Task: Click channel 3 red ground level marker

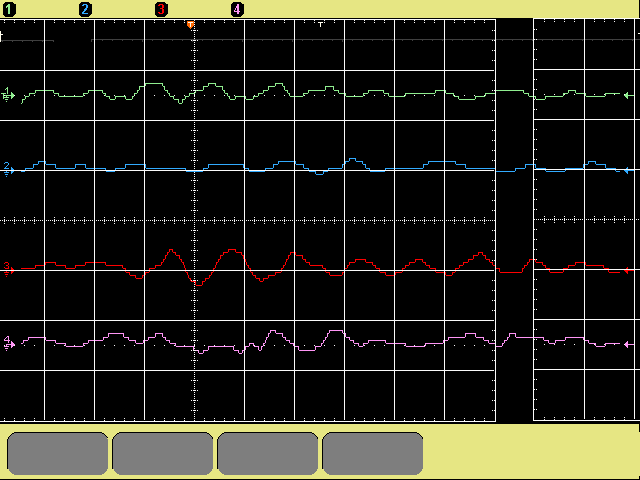Action: [x=8, y=269]
